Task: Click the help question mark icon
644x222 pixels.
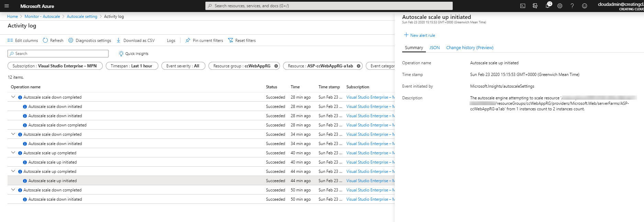Action: coord(572,6)
